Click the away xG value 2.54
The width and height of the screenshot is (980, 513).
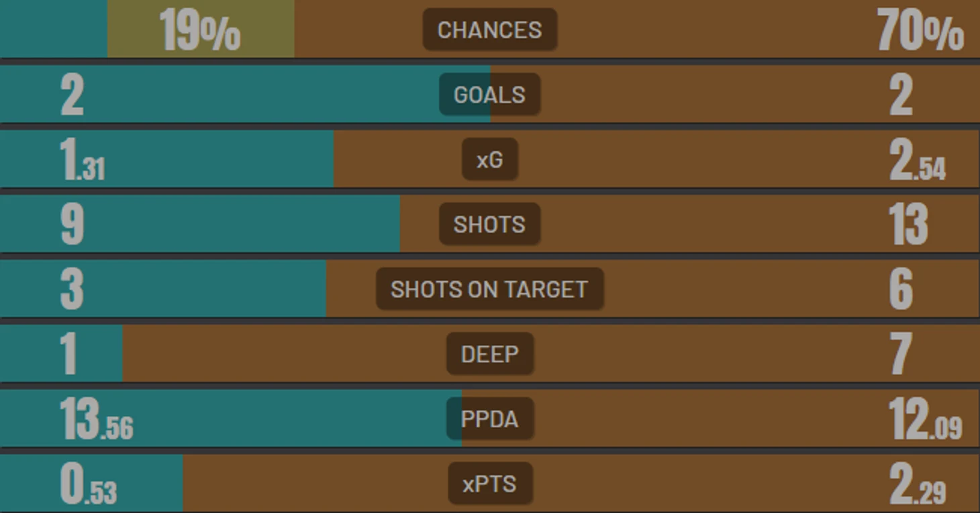point(918,160)
